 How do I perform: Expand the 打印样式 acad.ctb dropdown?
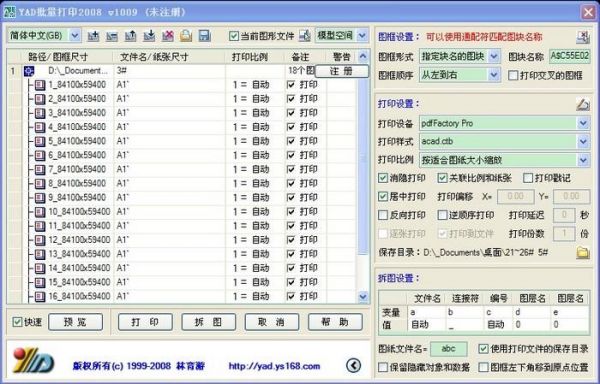[583, 142]
